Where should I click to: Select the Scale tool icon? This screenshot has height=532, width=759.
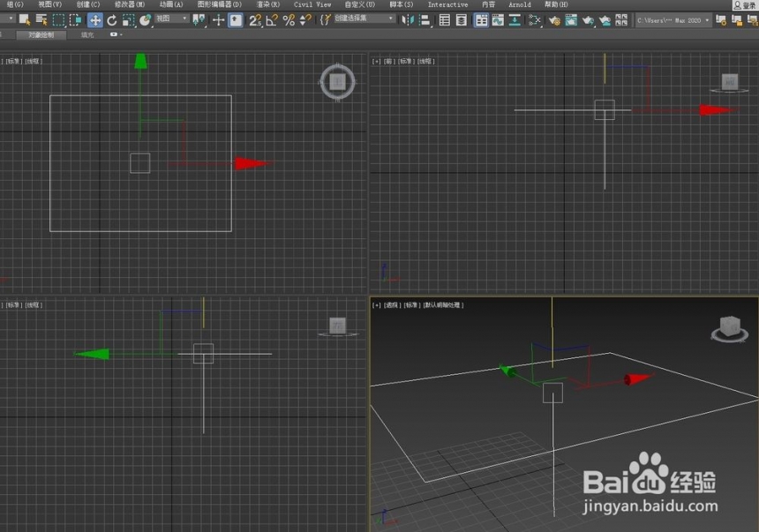[128, 20]
